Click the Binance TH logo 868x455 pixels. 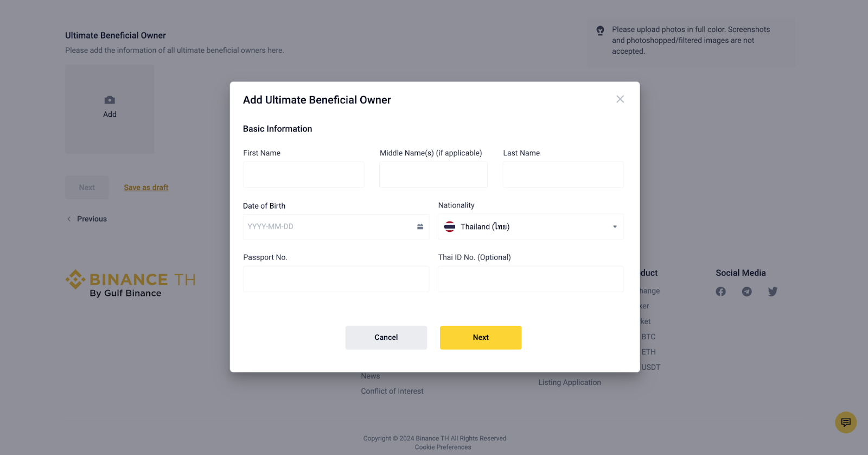(x=130, y=283)
